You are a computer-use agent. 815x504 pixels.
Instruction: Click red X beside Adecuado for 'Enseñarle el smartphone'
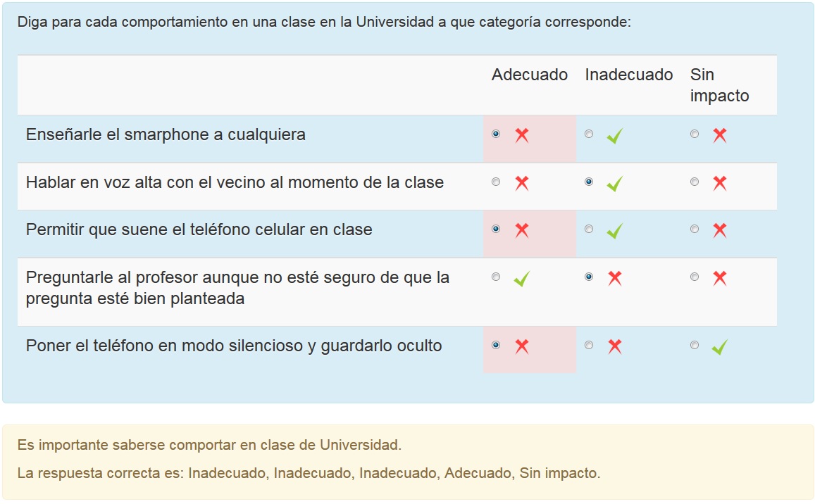coord(521,135)
